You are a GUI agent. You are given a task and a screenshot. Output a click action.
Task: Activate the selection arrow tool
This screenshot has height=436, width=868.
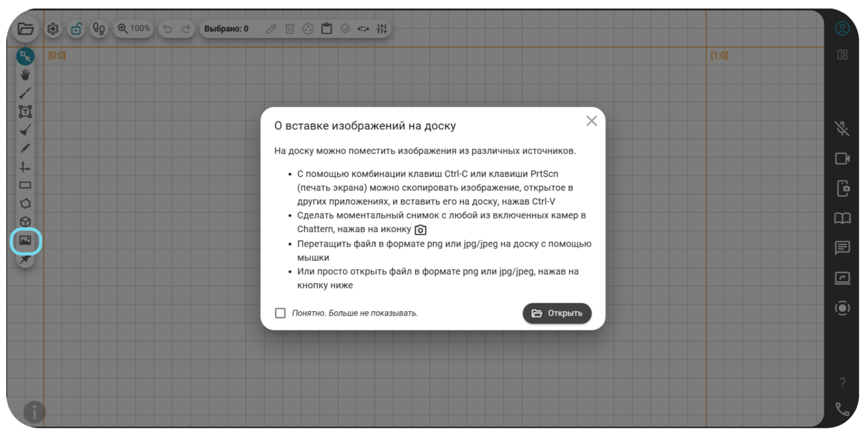point(25,56)
